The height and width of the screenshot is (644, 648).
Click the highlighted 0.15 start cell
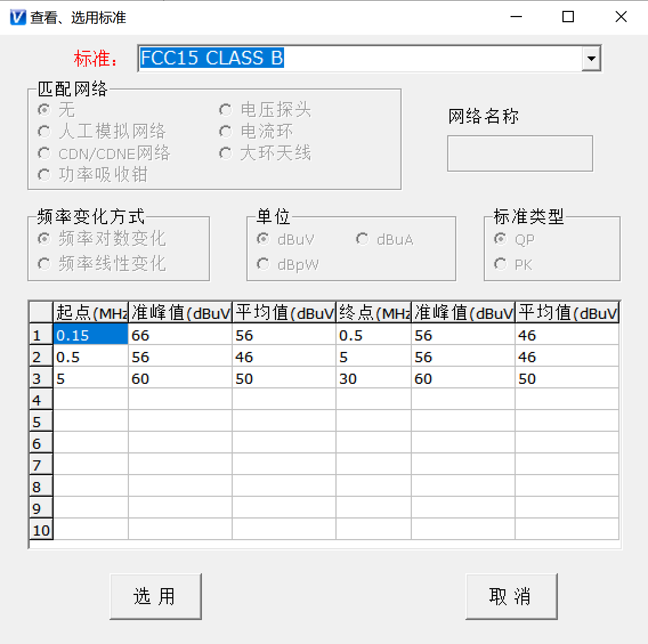click(x=91, y=334)
